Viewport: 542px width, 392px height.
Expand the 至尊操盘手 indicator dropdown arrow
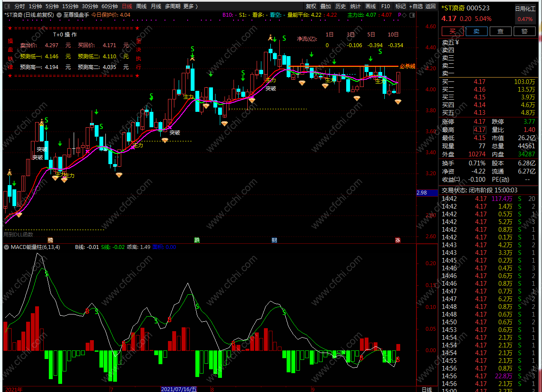coord(60,15)
